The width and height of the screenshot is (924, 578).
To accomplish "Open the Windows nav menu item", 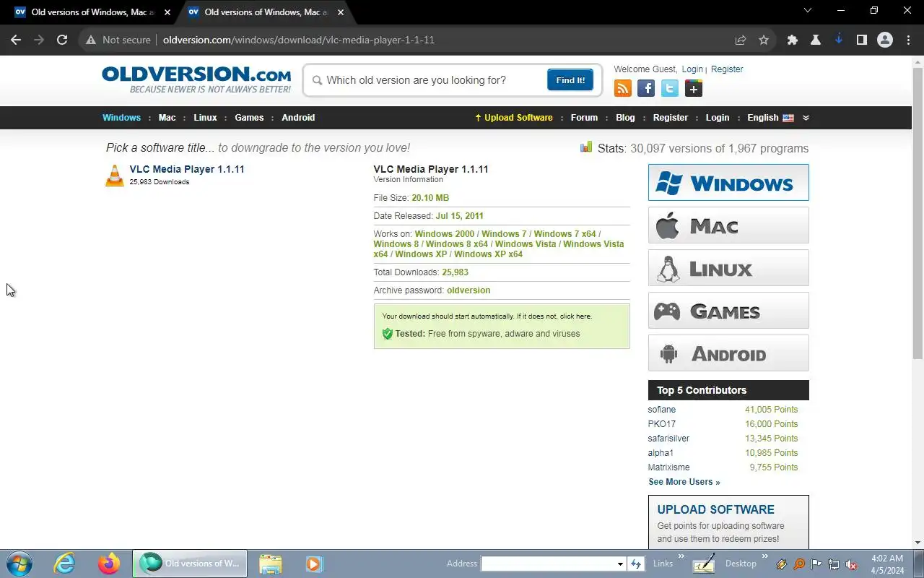I will point(121,118).
